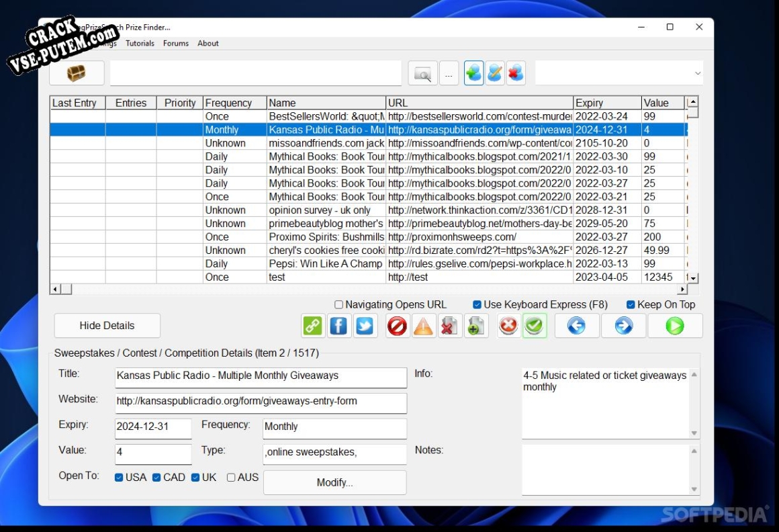
Task: Click the red round X reject icon
Action: [x=508, y=326]
